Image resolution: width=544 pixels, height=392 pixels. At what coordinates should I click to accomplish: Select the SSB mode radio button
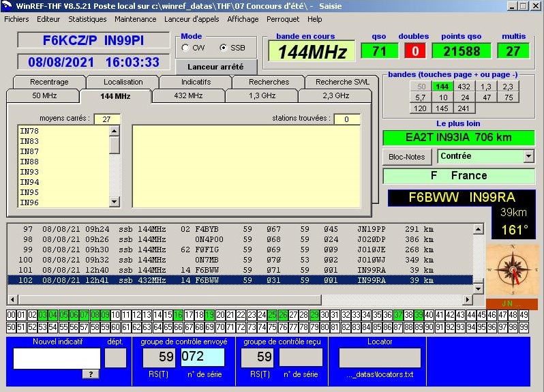(x=224, y=48)
